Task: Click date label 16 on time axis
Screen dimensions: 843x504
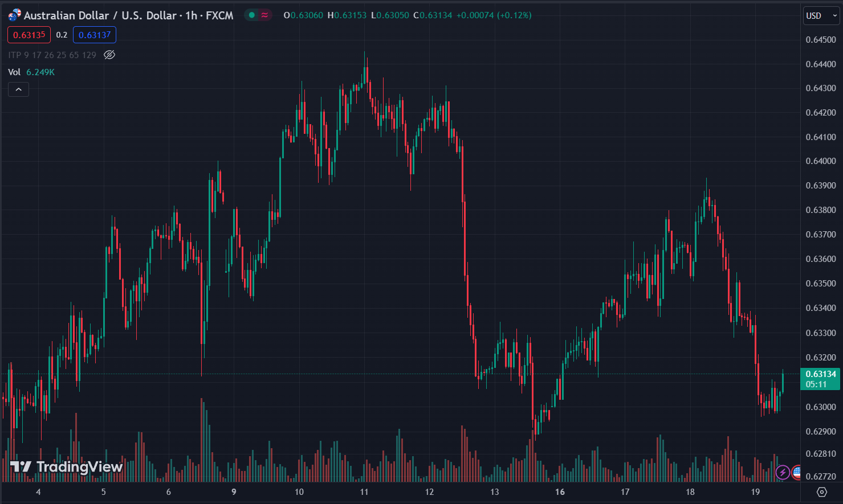Action: pos(560,491)
